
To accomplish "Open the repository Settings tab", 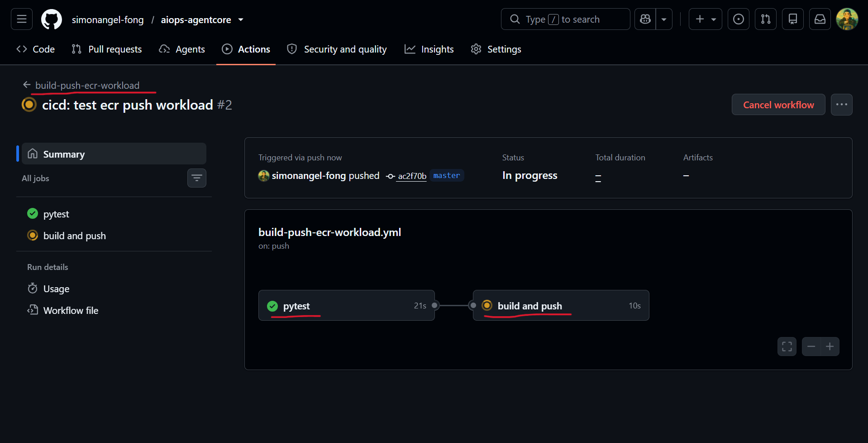I will pyautogui.click(x=496, y=49).
